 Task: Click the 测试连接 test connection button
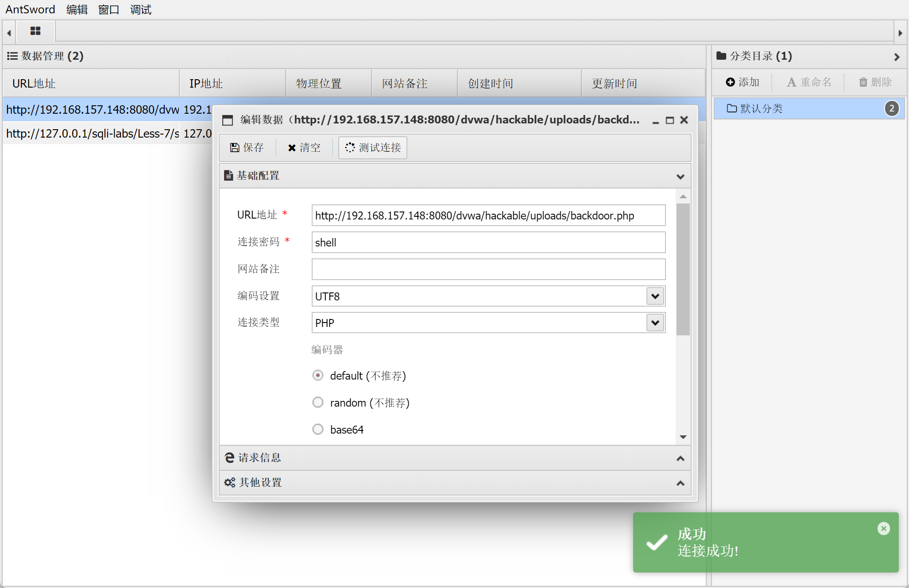tap(373, 148)
